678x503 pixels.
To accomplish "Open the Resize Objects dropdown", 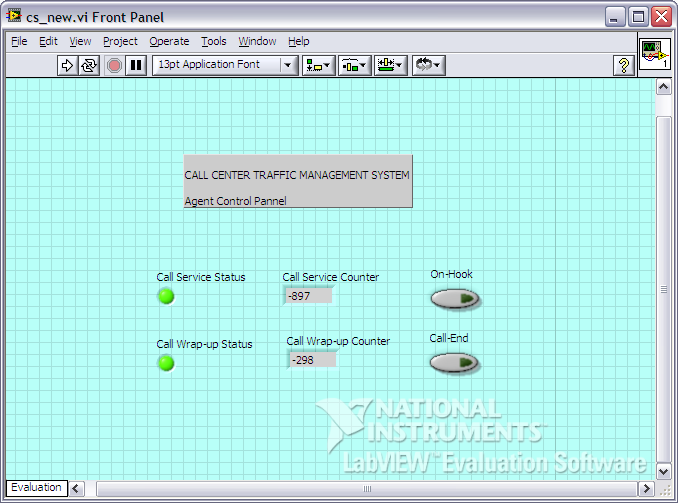I will (391, 65).
